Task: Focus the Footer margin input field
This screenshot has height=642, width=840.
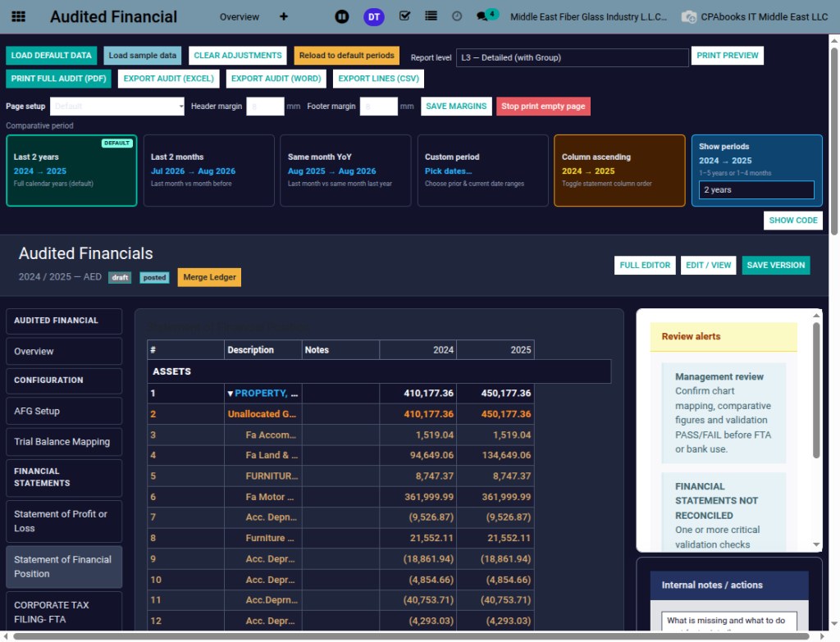Action: coord(379,106)
